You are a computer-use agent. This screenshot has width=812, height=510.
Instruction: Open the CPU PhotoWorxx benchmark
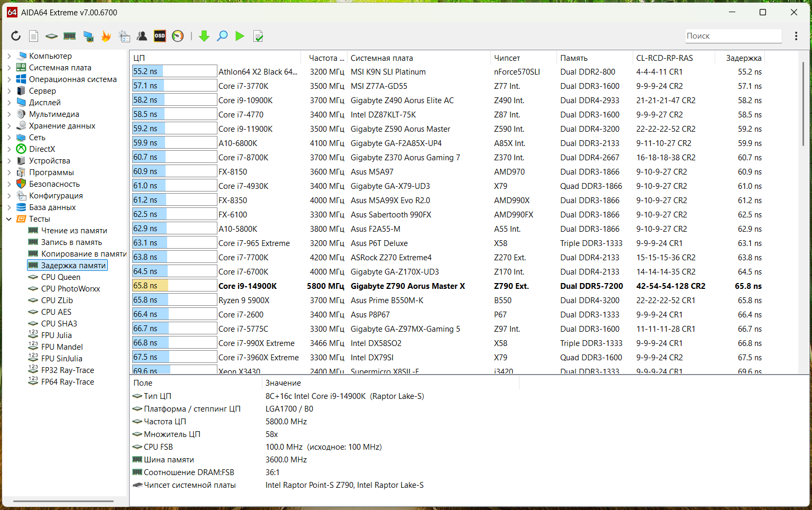[x=70, y=289]
